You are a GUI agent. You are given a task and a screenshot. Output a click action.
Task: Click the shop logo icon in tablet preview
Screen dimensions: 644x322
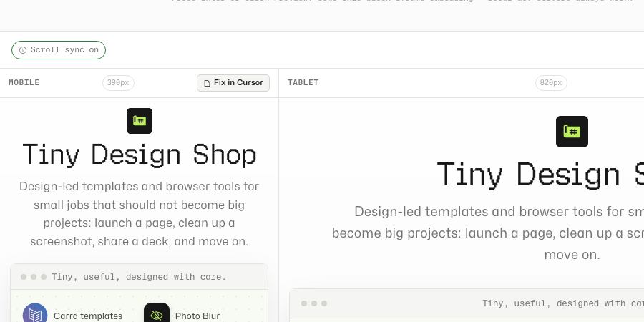(572, 132)
